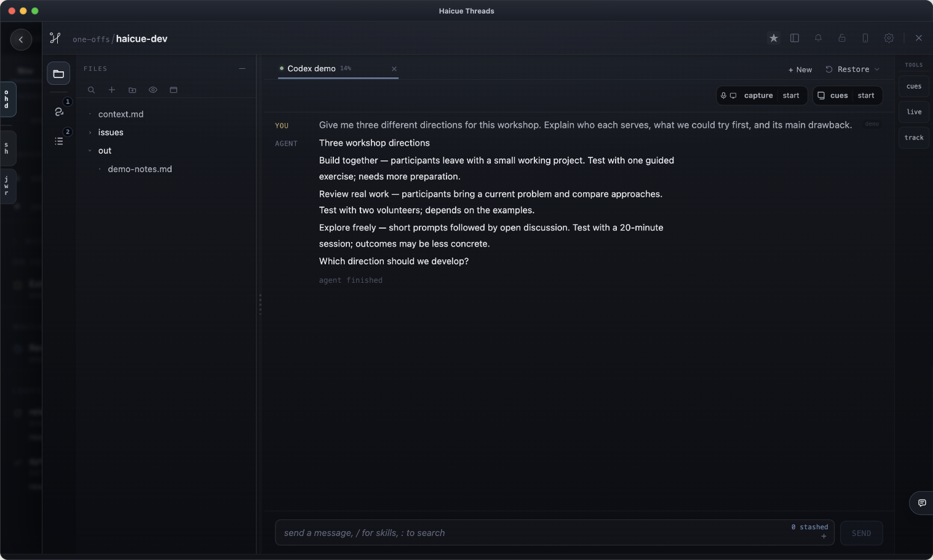Open the Files folder panel icon
The image size is (933, 560).
(x=58, y=74)
